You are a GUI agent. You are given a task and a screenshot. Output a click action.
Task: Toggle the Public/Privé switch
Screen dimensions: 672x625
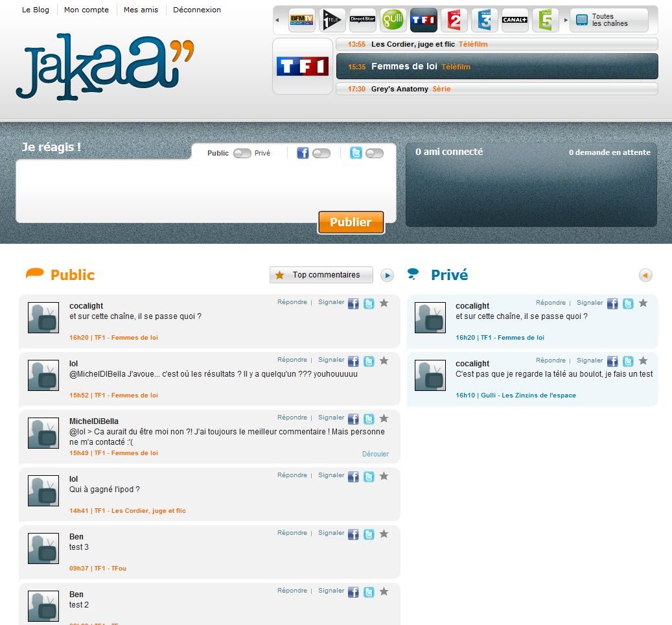(x=242, y=154)
